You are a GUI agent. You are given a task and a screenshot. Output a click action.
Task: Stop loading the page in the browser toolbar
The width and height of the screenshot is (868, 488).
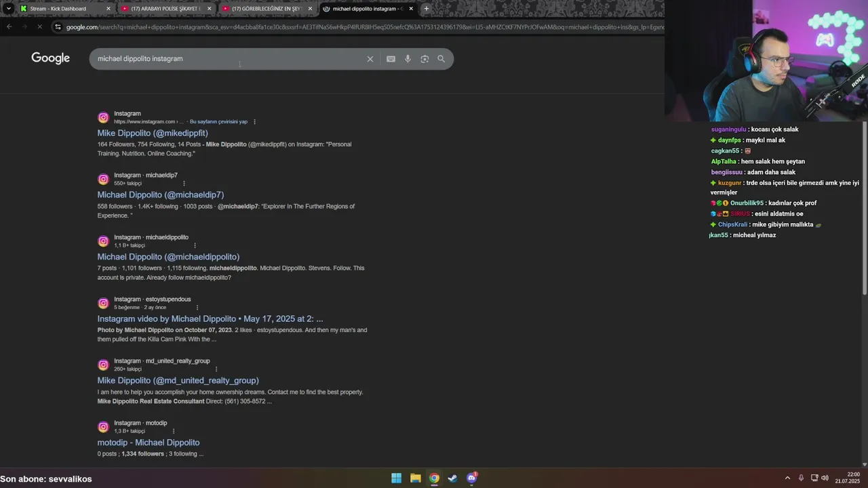click(x=39, y=26)
